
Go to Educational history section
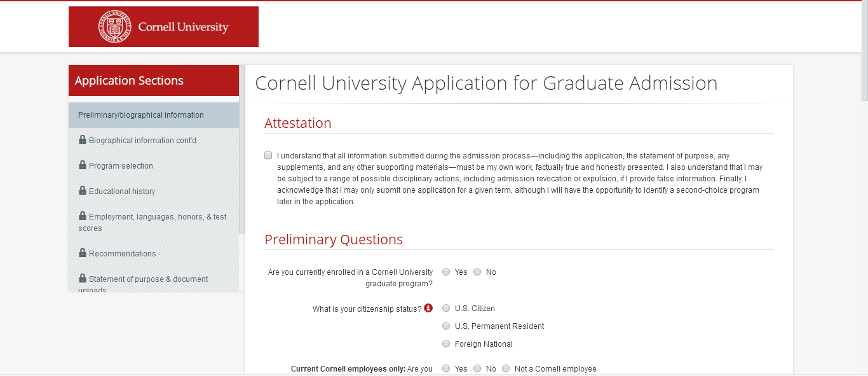click(x=122, y=191)
